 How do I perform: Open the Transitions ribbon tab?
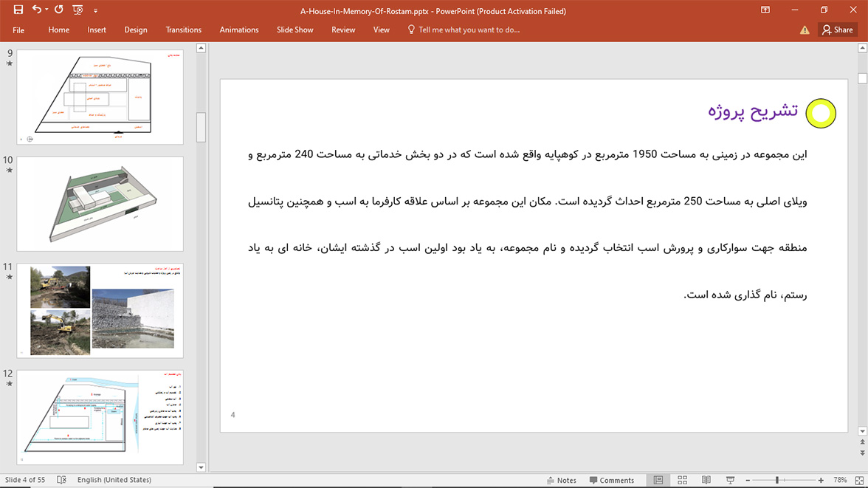(x=183, y=30)
